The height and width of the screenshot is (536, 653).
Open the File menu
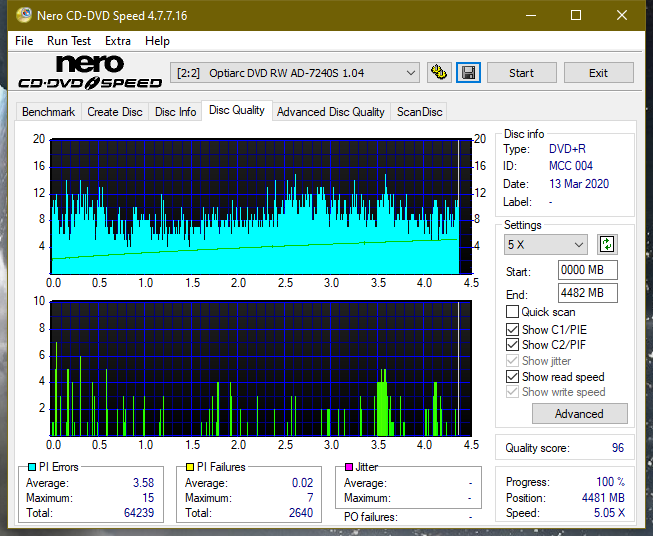pyautogui.click(x=24, y=41)
